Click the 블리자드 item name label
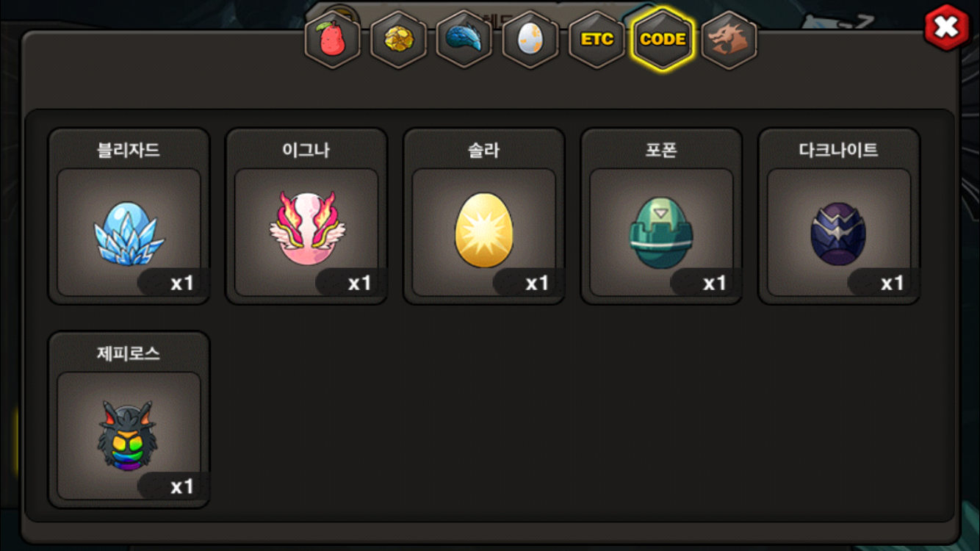 [x=129, y=151]
